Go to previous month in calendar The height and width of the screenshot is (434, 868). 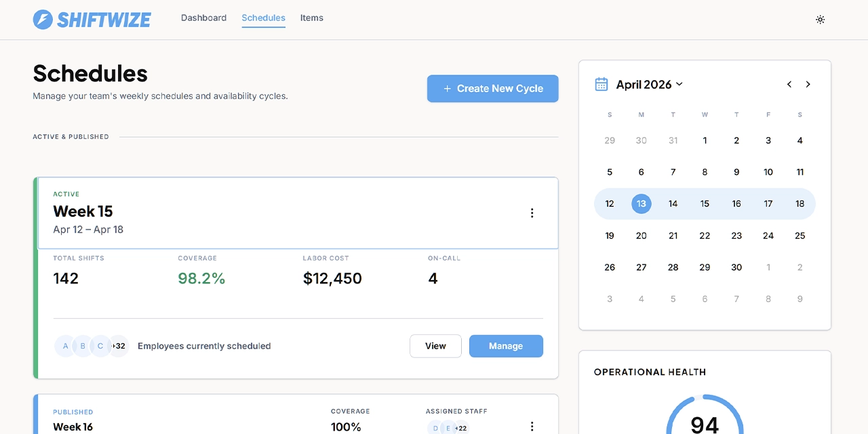point(789,84)
